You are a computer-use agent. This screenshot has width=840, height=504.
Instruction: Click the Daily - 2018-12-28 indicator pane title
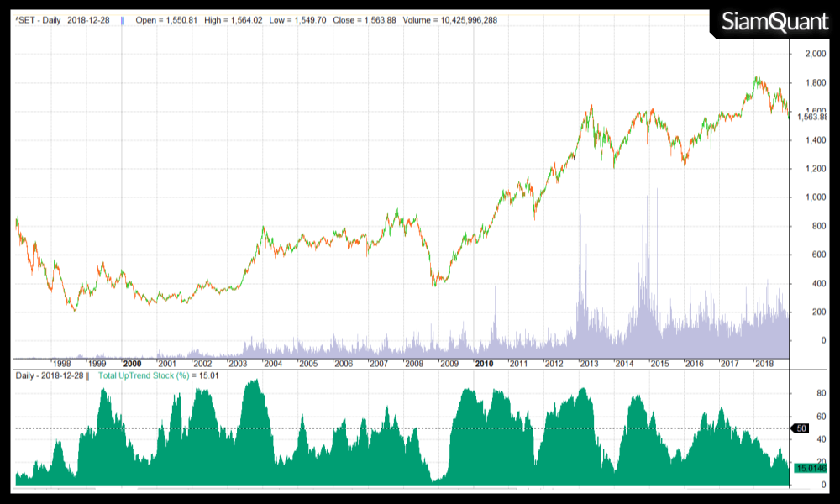tap(50, 375)
